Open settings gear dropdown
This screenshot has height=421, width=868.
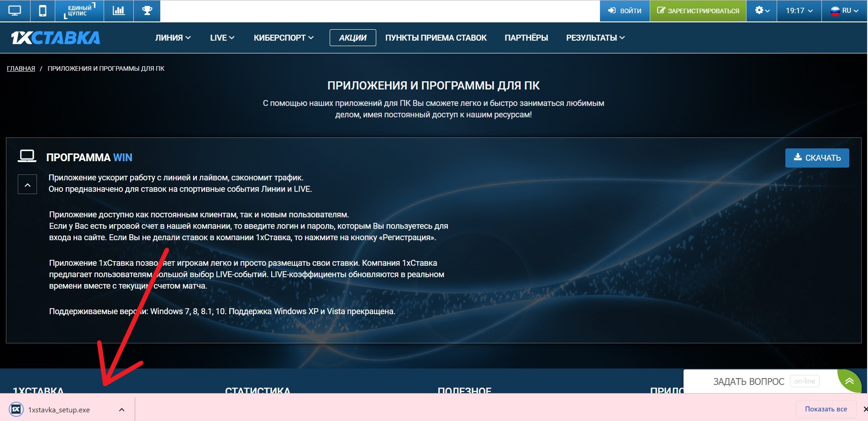(762, 11)
